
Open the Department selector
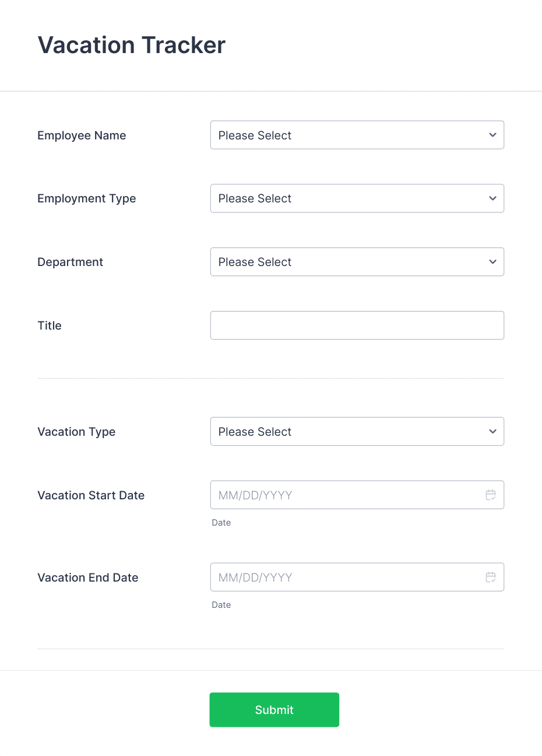(357, 262)
